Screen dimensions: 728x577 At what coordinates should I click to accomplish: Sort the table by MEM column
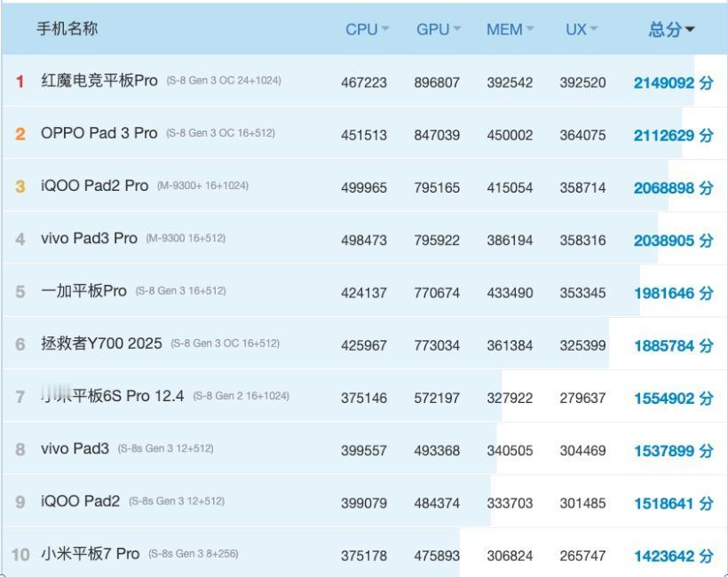click(510, 29)
